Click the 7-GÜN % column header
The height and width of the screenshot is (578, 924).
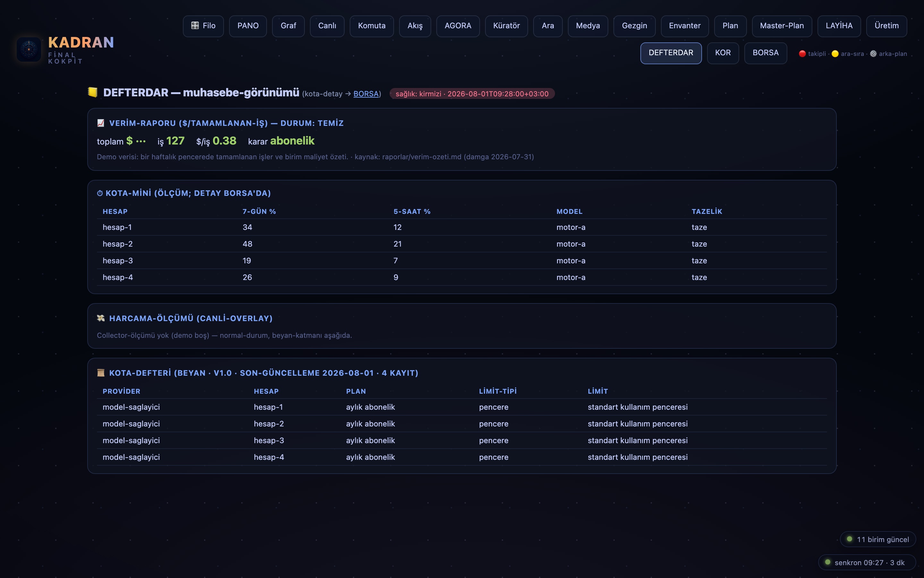tap(259, 211)
